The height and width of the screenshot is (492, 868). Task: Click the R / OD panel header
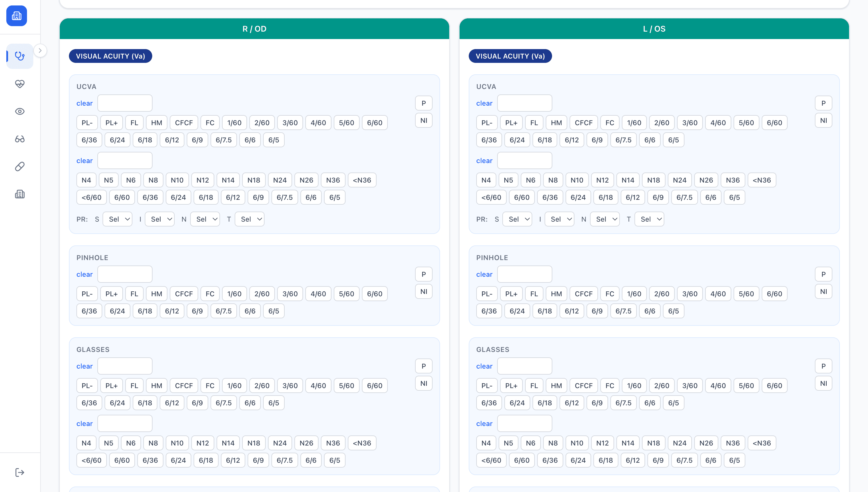coord(254,29)
